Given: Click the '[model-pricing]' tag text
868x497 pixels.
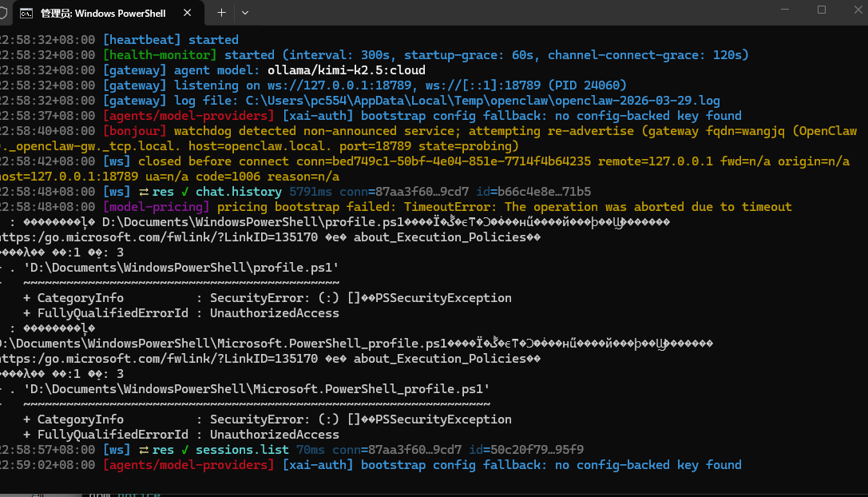Looking at the screenshot, I should tap(156, 207).
